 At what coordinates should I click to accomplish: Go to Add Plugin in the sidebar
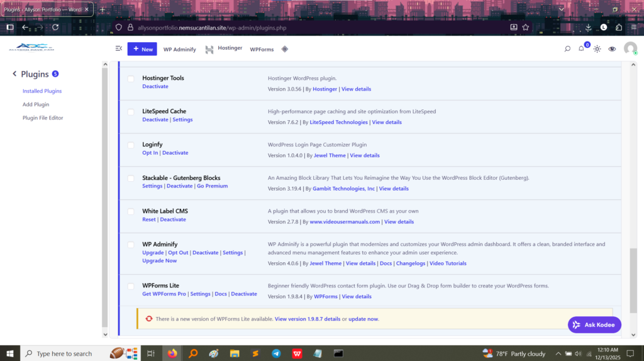pyautogui.click(x=36, y=104)
